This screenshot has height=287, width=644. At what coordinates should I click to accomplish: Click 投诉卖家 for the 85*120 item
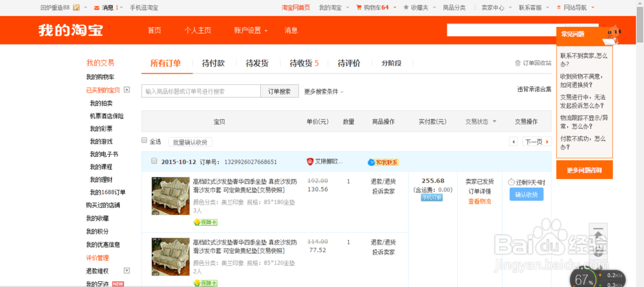pyautogui.click(x=383, y=252)
